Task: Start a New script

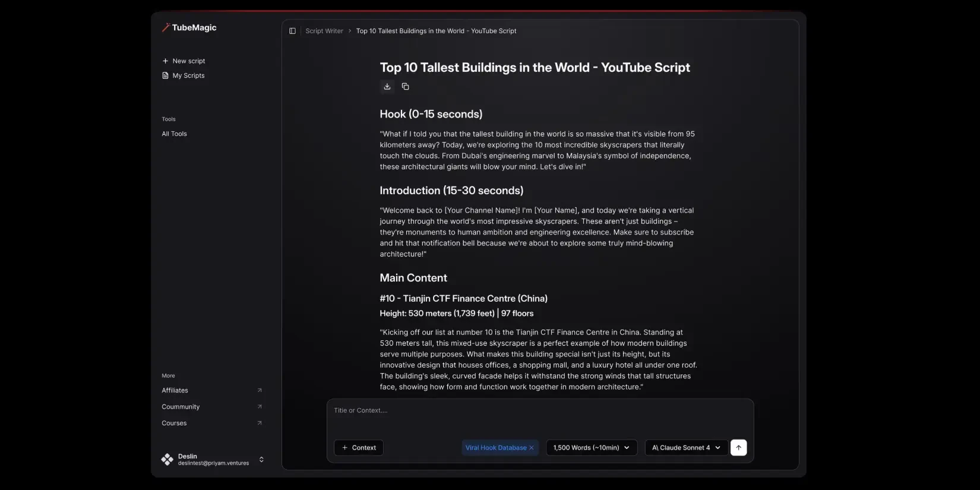Action: 184,61
